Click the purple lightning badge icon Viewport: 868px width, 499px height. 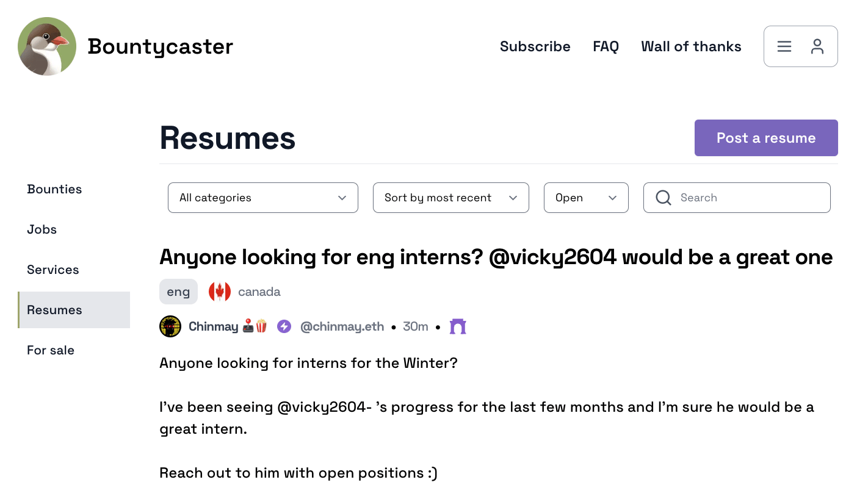click(x=284, y=326)
